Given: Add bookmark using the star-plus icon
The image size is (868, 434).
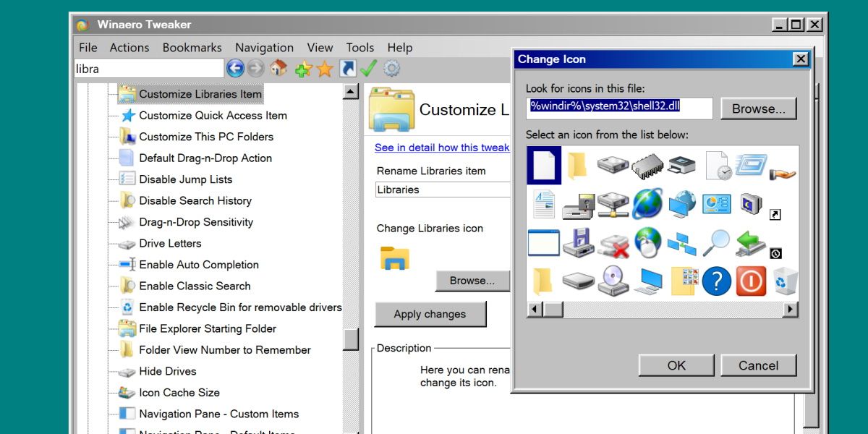Looking at the screenshot, I should tap(303, 69).
